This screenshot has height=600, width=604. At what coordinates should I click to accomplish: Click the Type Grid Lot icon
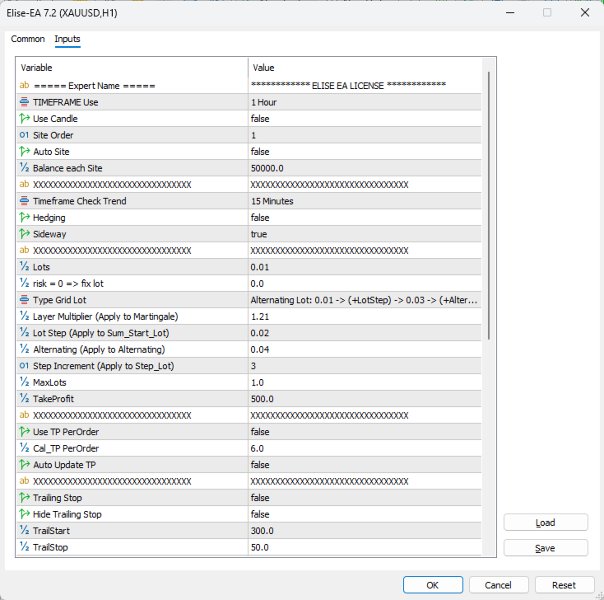coord(24,299)
